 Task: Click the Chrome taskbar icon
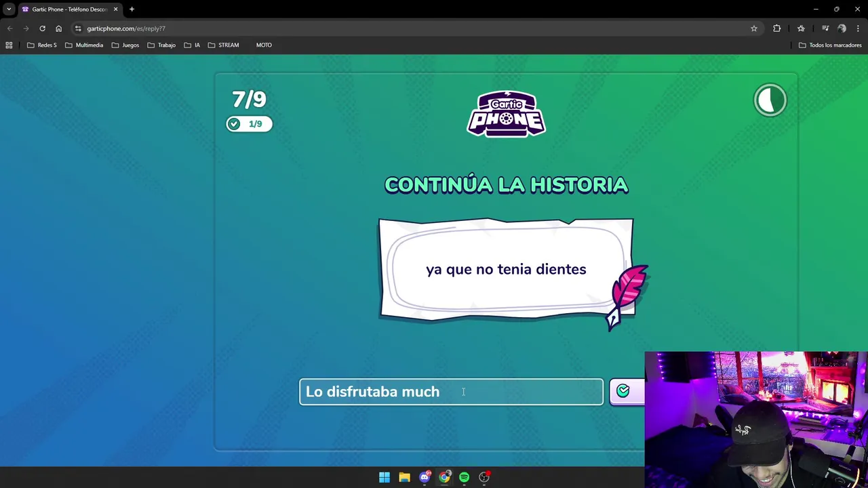click(444, 477)
